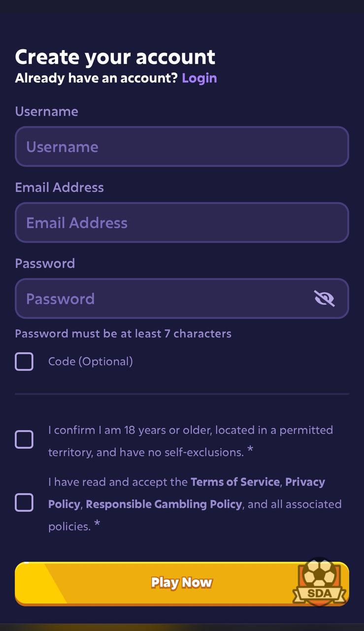This screenshot has width=364, height=631.
Task: Open the Login link
Action: (199, 78)
